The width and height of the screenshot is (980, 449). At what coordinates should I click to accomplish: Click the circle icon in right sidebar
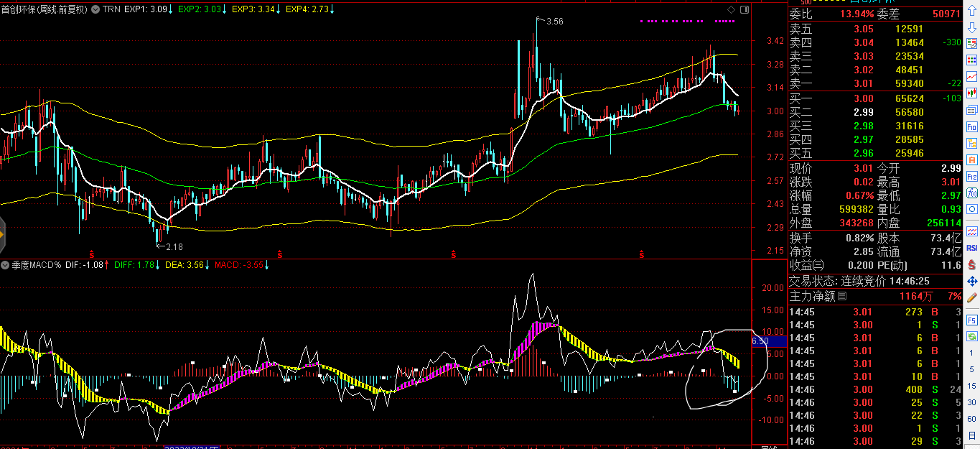point(972,209)
